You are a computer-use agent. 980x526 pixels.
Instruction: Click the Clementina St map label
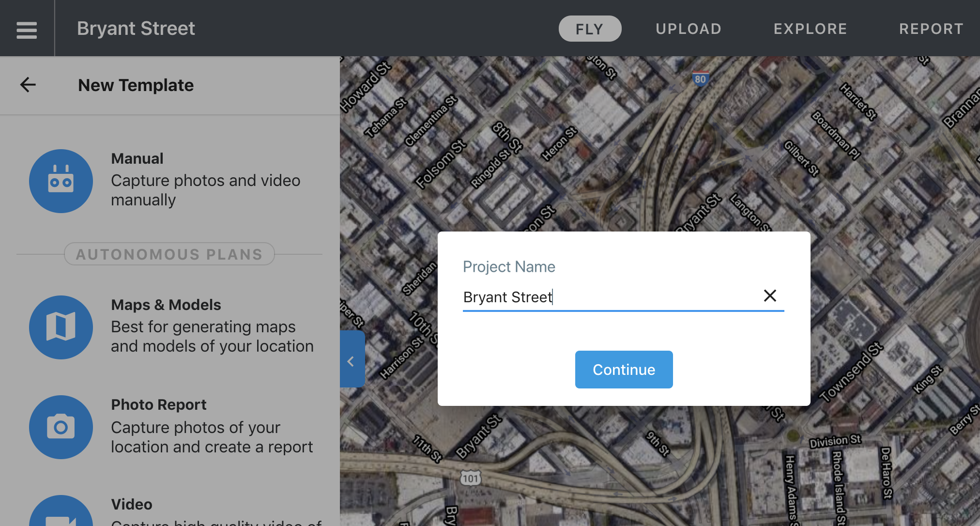pos(431,121)
